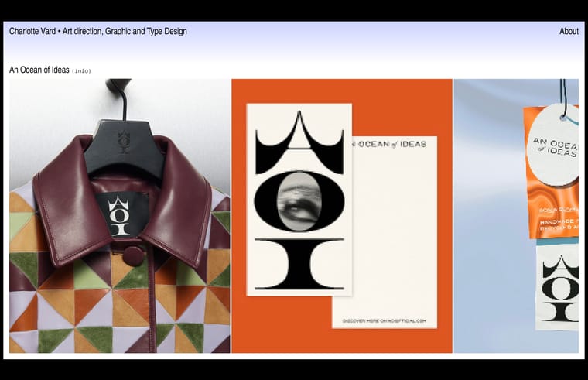This screenshot has height=380, width=588.
Task: Toggle the (info) label beside project title
Action: click(x=81, y=71)
